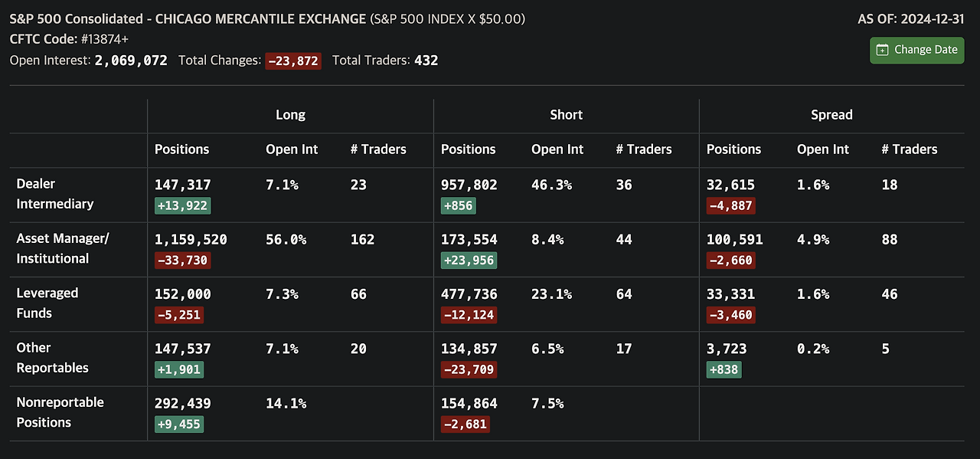Click the Change Date button
The height and width of the screenshot is (459, 980).
(916, 50)
